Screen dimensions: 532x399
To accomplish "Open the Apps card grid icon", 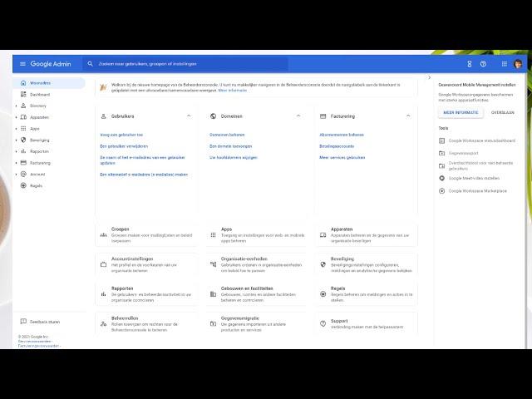I will click(x=213, y=234).
